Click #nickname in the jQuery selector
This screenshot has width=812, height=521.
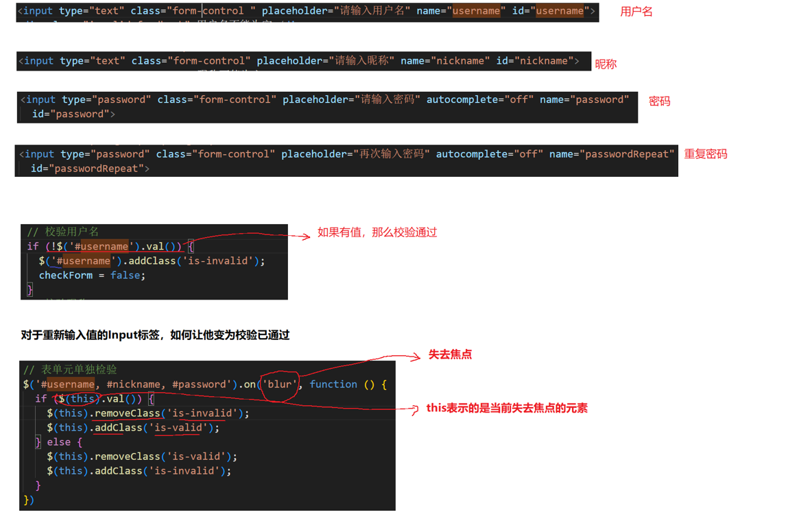pyautogui.click(x=133, y=385)
